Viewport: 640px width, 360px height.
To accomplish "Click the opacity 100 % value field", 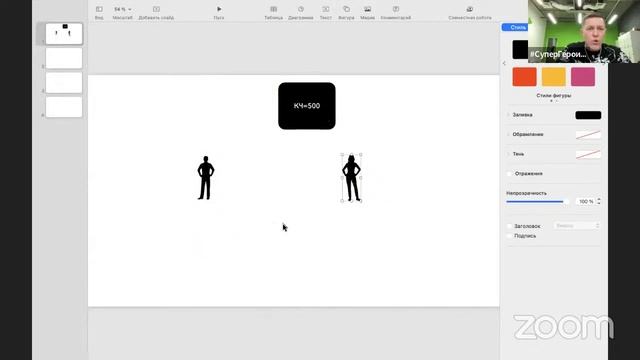I will (586, 202).
